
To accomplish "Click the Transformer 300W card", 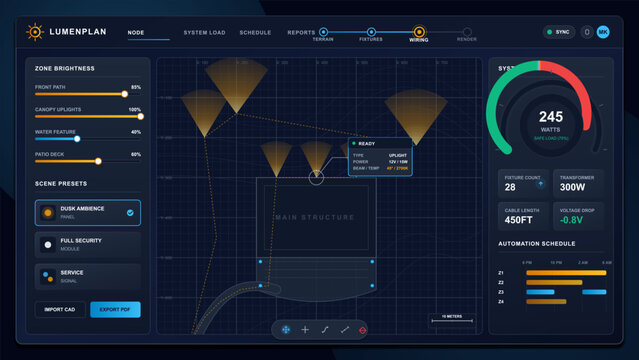I will 578,183.
